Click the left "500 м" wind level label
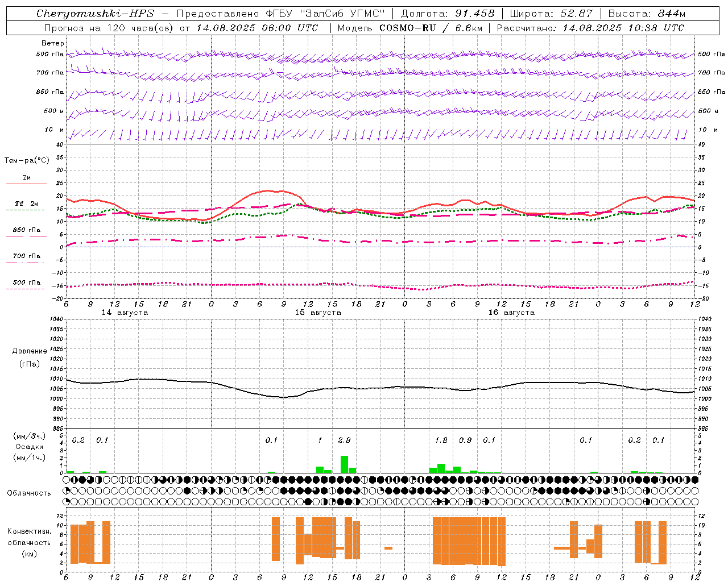Image resolution: width=728 pixels, height=582 pixels. 54,111
